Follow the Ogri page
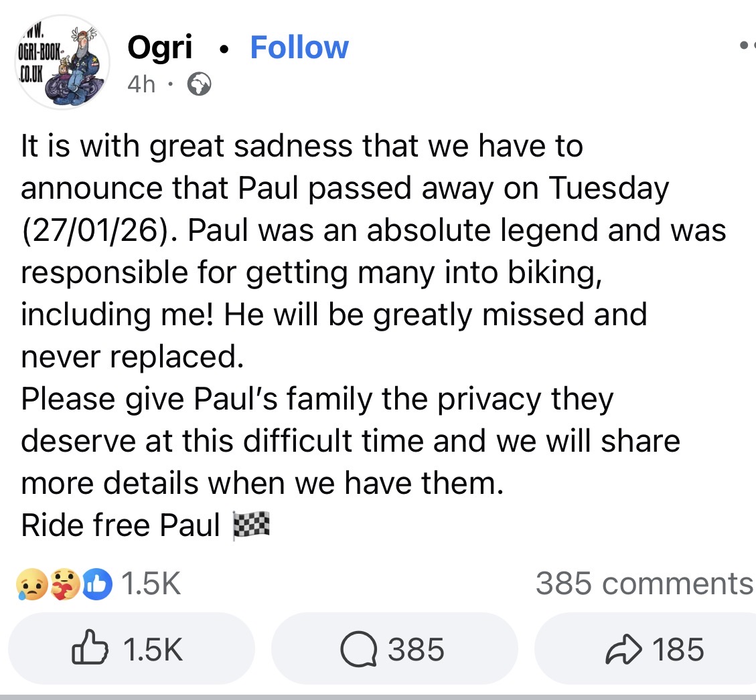Viewport: 756px width, 700px height. [x=299, y=48]
